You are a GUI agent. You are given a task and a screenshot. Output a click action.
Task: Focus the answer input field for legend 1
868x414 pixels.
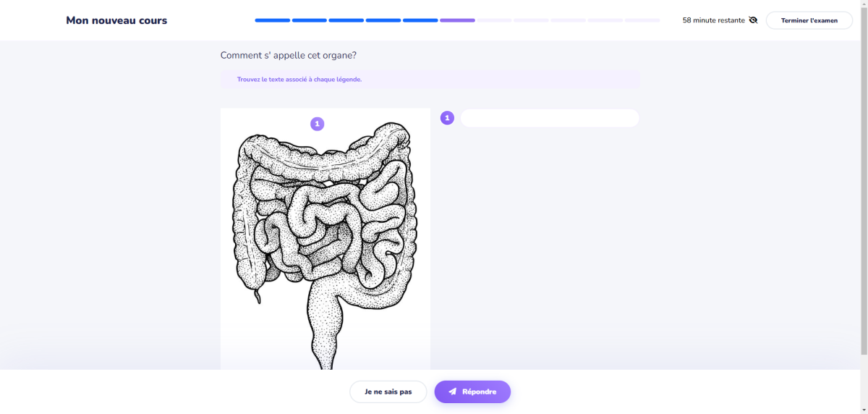point(550,118)
